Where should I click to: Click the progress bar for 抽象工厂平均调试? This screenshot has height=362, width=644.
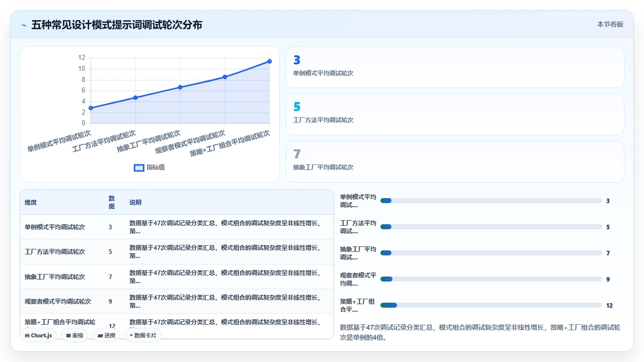pyautogui.click(x=491, y=253)
